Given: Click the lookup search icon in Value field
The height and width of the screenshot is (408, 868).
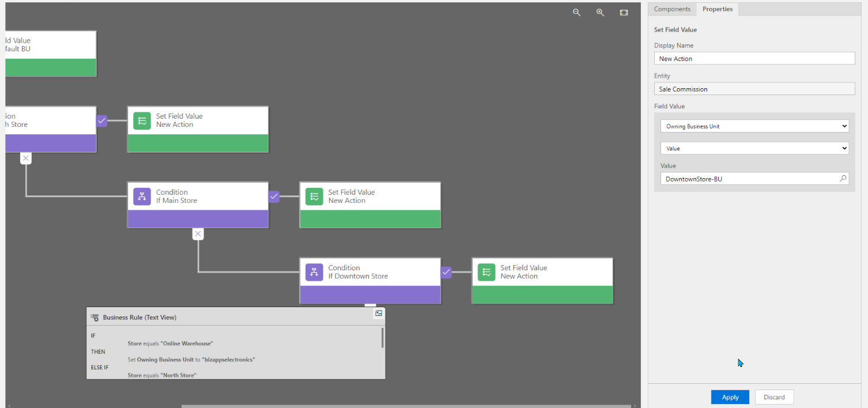Looking at the screenshot, I should pyautogui.click(x=843, y=179).
